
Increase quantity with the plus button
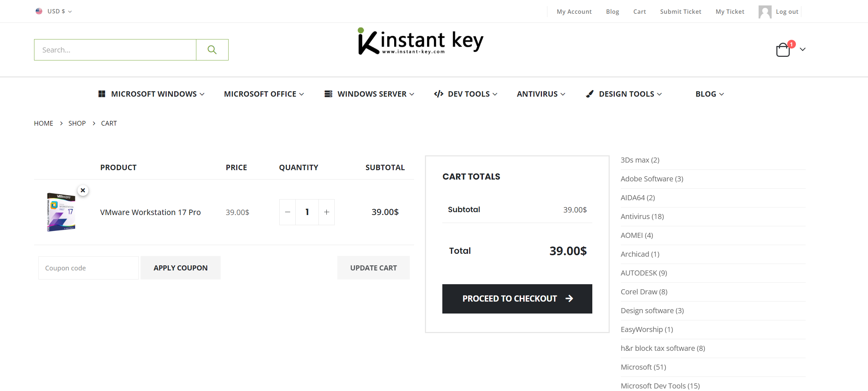click(326, 212)
